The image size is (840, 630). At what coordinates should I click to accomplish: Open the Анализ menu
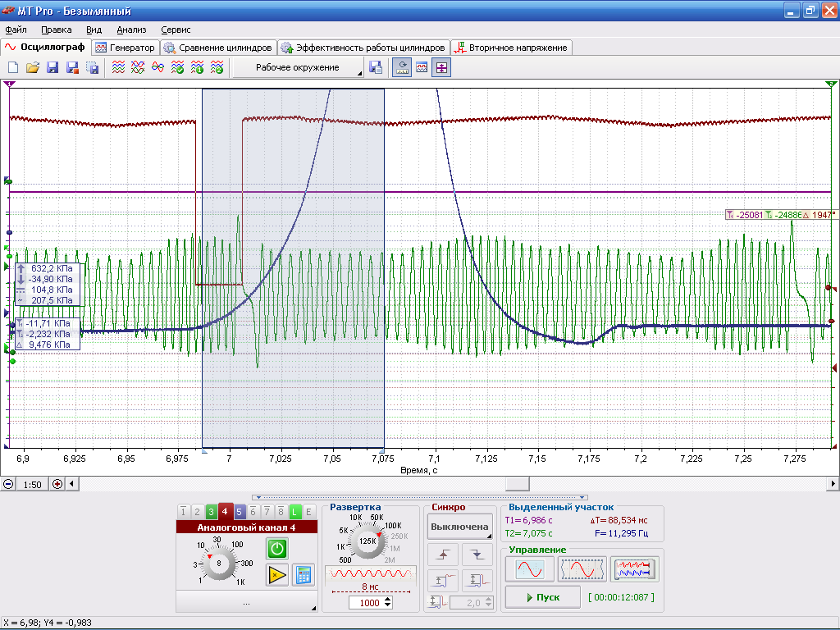click(x=131, y=30)
